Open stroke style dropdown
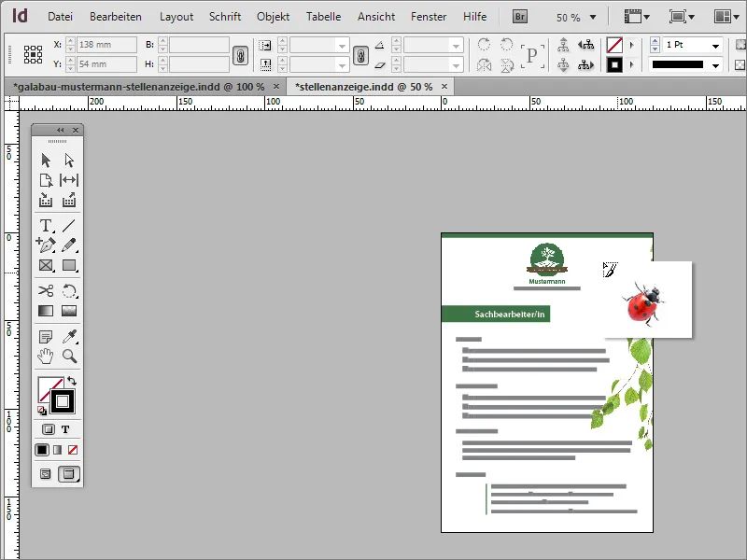Viewport: 747px width, 560px height. pyautogui.click(x=715, y=65)
